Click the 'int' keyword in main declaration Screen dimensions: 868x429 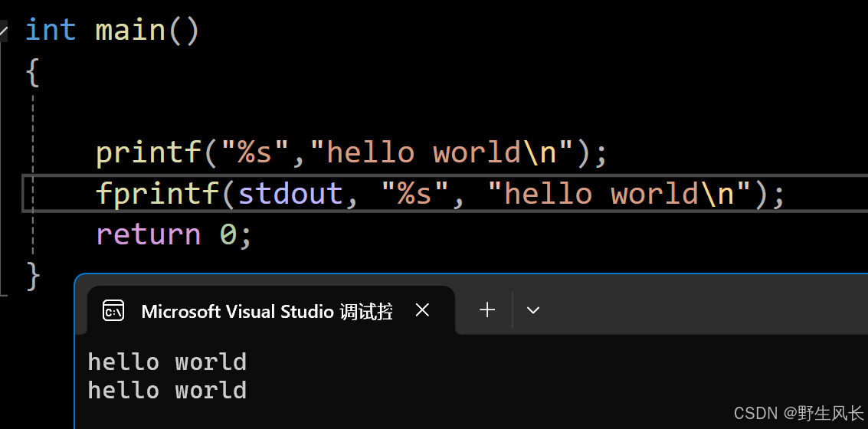[x=51, y=29]
